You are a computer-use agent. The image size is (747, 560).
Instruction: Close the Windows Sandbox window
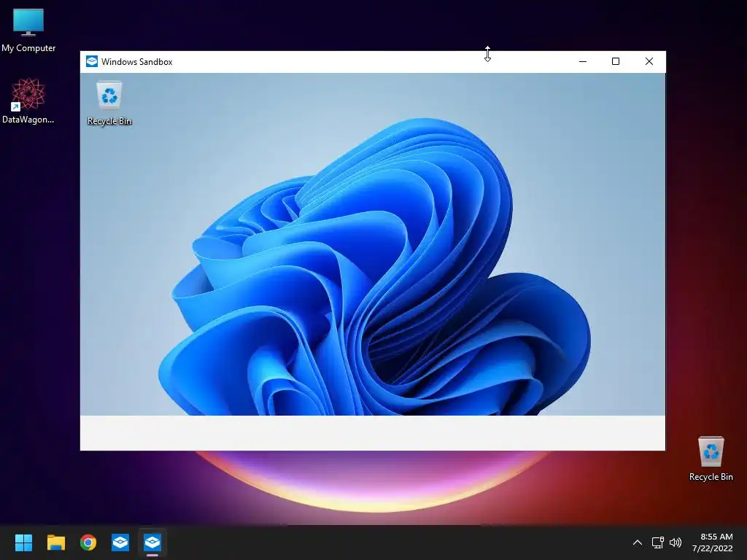click(x=649, y=61)
